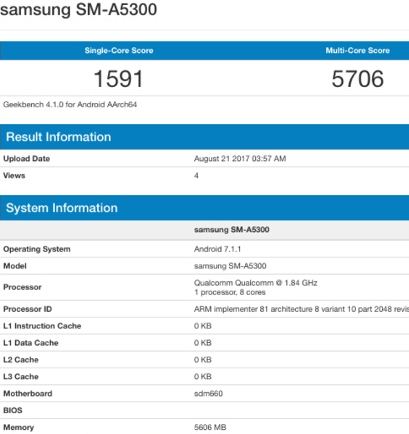Select the Motherboard value sdm660
Viewport: 409px width, 434px height.
pos(208,394)
